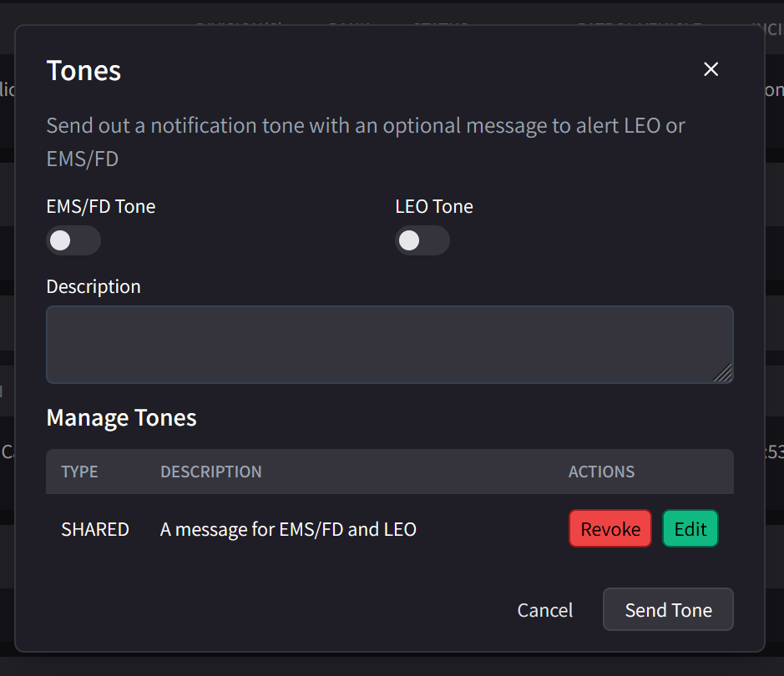Click the Tones dialog title

83,71
